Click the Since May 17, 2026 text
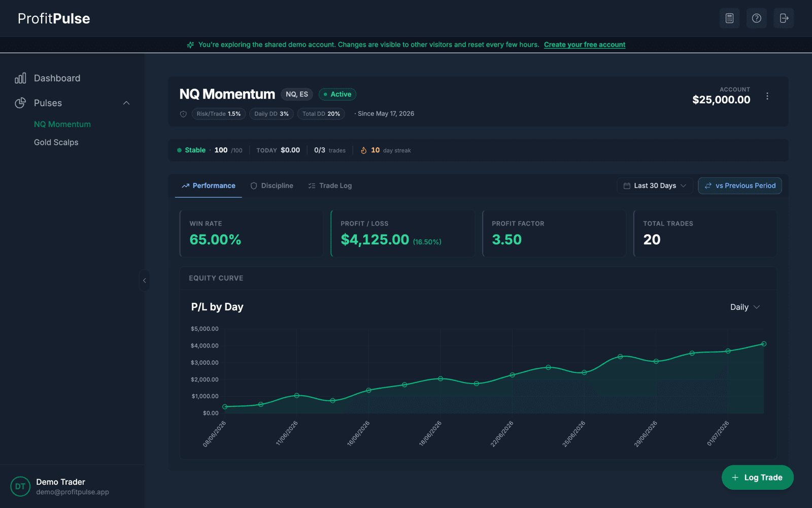The width and height of the screenshot is (812, 508). coord(386,114)
